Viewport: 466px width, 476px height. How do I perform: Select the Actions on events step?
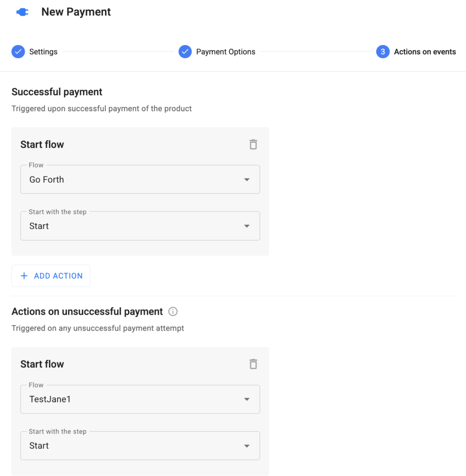[425, 52]
